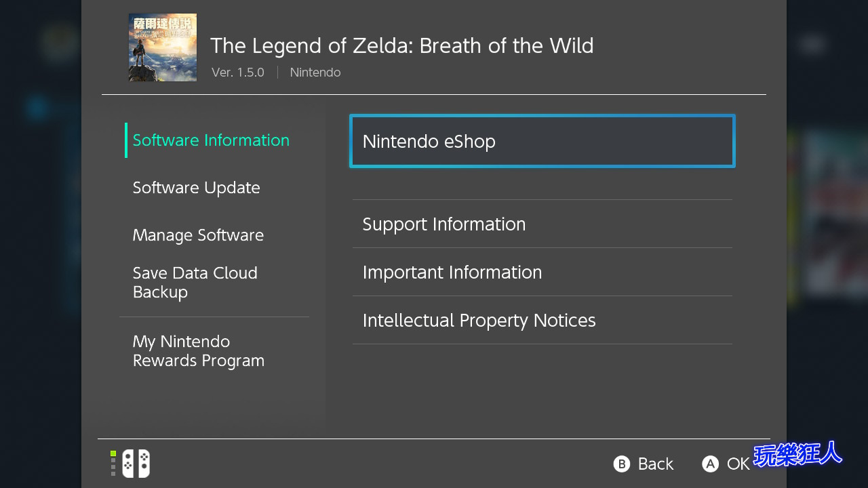The width and height of the screenshot is (868, 488).
Task: View Intellectual Property Notices
Action: coord(542,320)
